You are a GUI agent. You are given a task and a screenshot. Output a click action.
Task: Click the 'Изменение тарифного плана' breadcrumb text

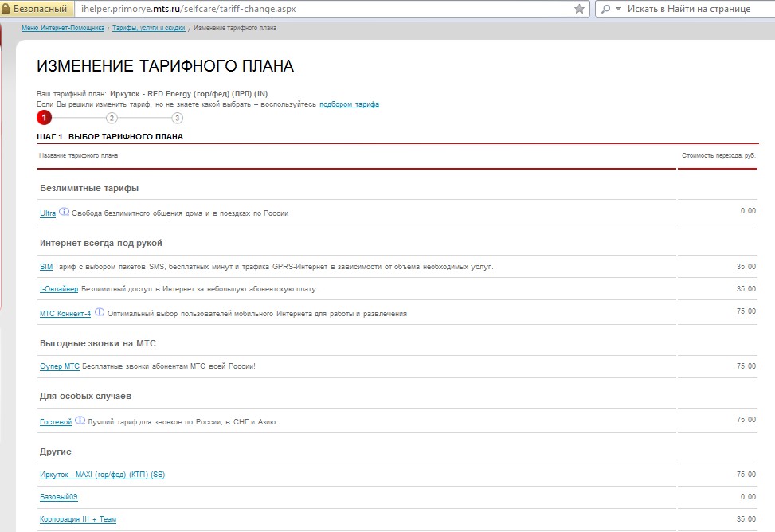[x=235, y=28]
